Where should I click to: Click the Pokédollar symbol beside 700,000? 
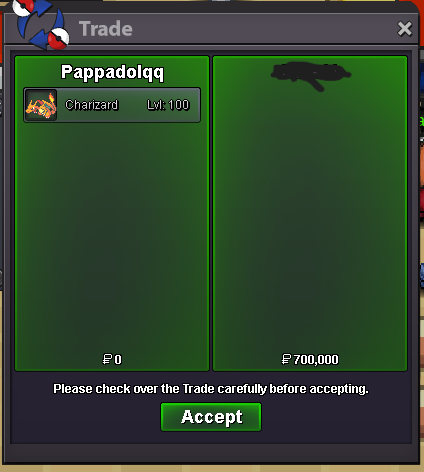click(286, 359)
